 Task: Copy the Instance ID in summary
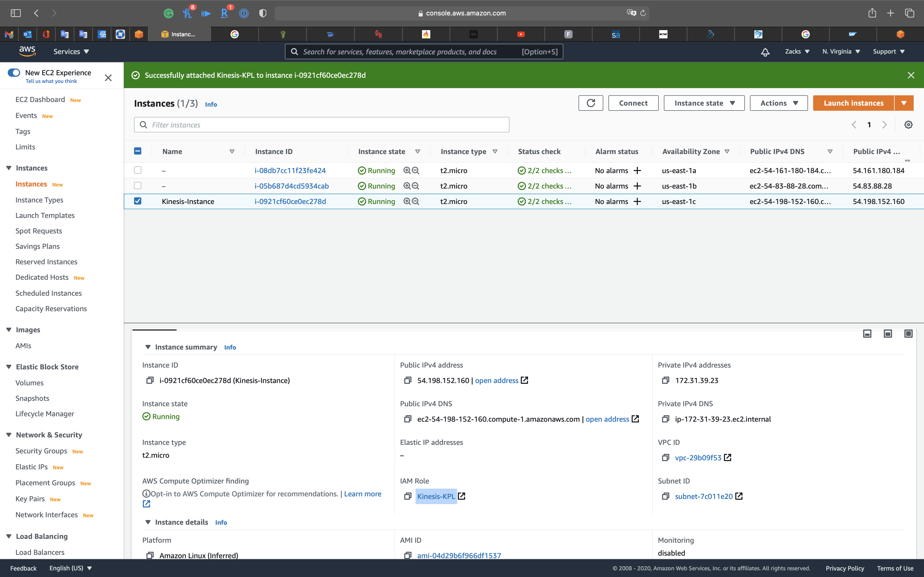tap(150, 380)
